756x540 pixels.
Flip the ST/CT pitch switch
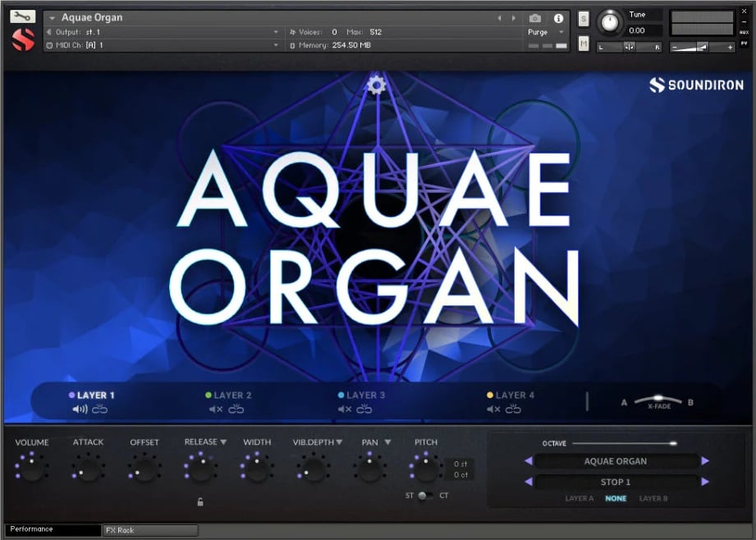pos(424,496)
